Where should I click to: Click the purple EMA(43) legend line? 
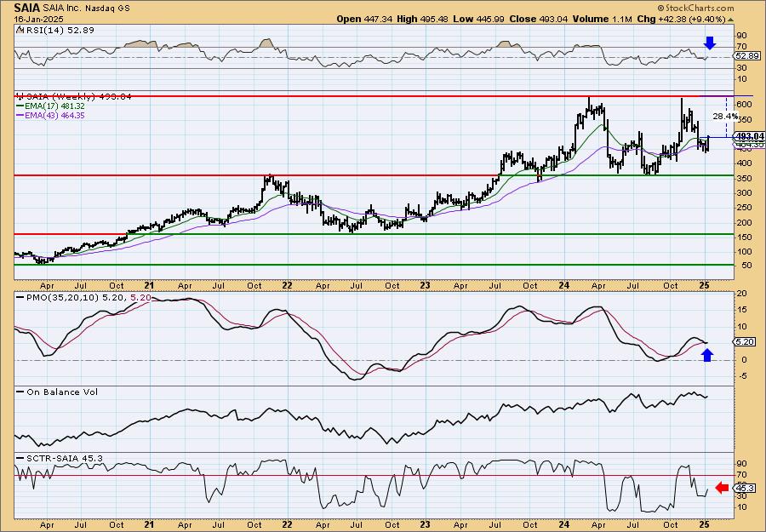[x=20, y=116]
